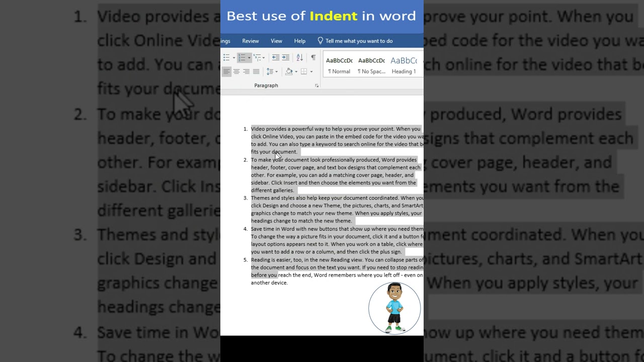Open the Borders dropdown arrow
Image resolution: width=644 pixels, height=362 pixels.
click(x=311, y=71)
